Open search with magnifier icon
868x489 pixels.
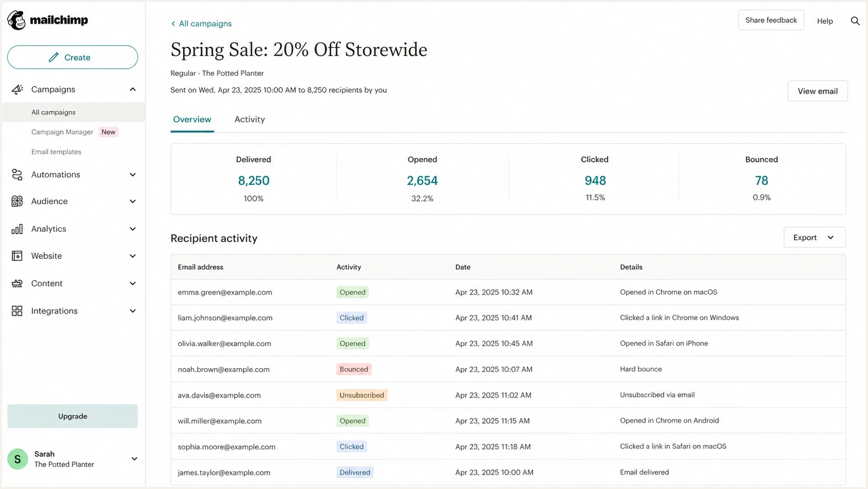[855, 21]
